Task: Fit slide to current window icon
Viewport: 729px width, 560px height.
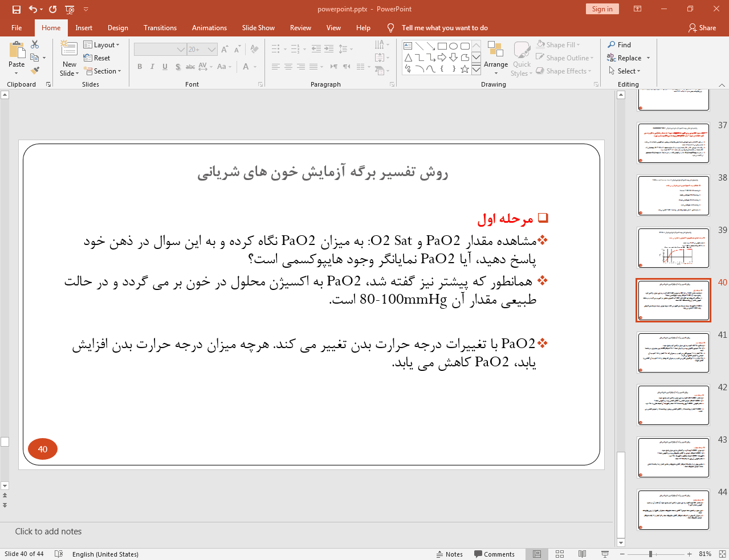Action: click(x=722, y=554)
